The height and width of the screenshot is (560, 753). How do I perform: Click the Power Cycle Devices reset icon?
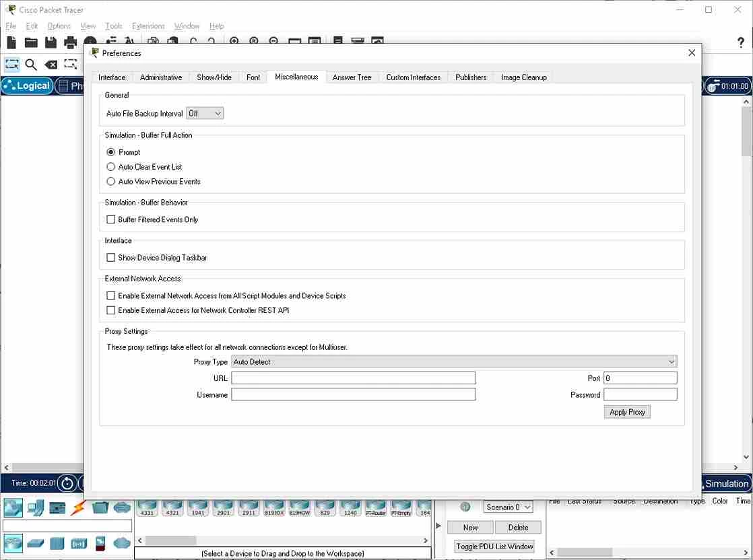tap(67, 483)
